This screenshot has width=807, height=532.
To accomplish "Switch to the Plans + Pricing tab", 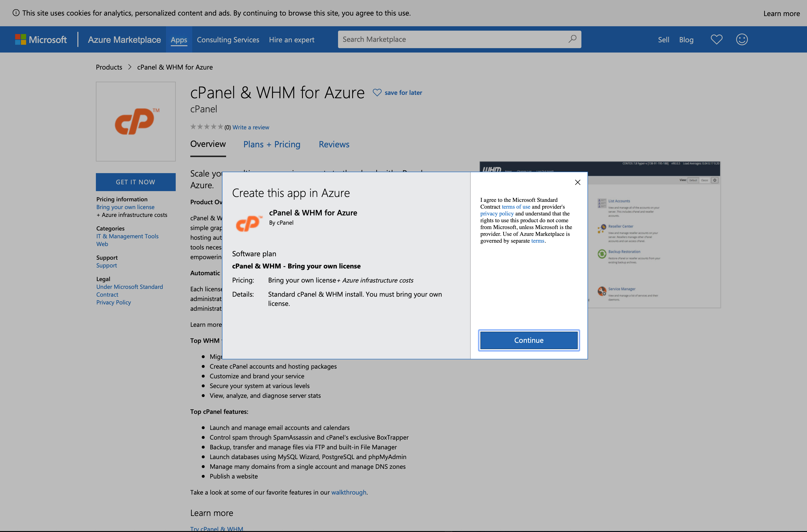I will click(x=272, y=144).
